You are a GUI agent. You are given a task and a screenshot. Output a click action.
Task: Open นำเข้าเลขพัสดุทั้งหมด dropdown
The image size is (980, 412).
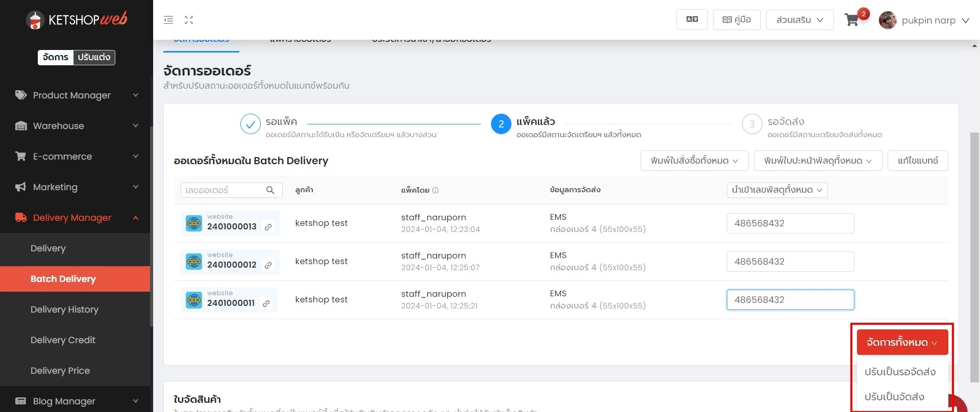pyautogui.click(x=777, y=190)
